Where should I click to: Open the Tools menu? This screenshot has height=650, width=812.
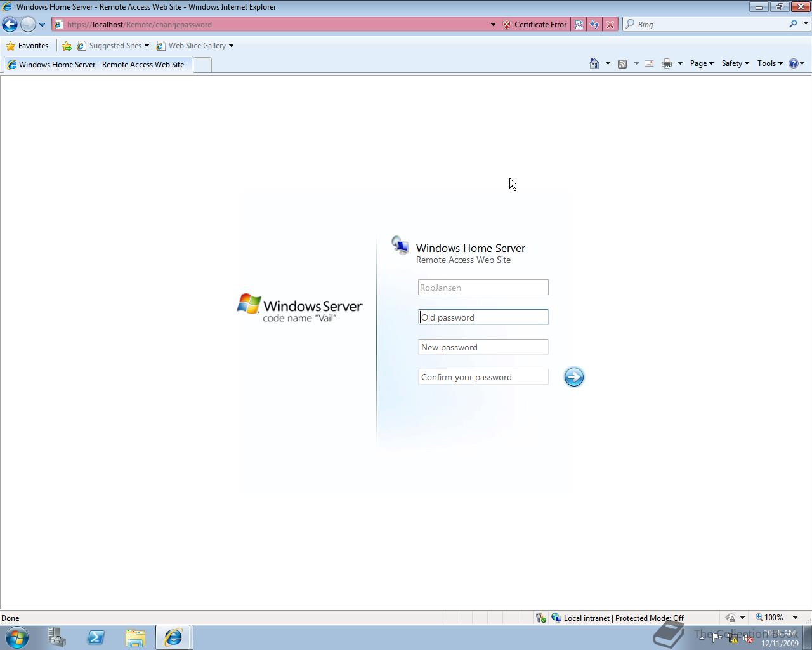[x=770, y=63]
